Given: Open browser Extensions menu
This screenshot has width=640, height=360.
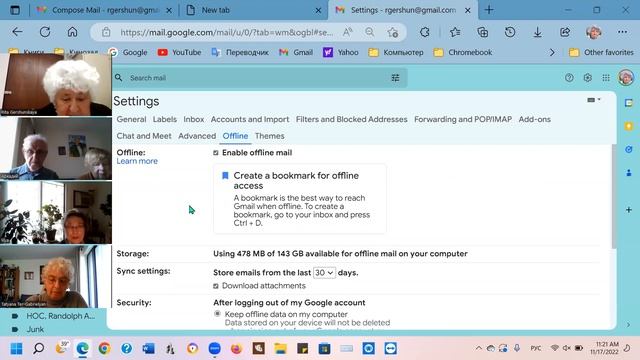Looking at the screenshot, I should (x=424, y=32).
